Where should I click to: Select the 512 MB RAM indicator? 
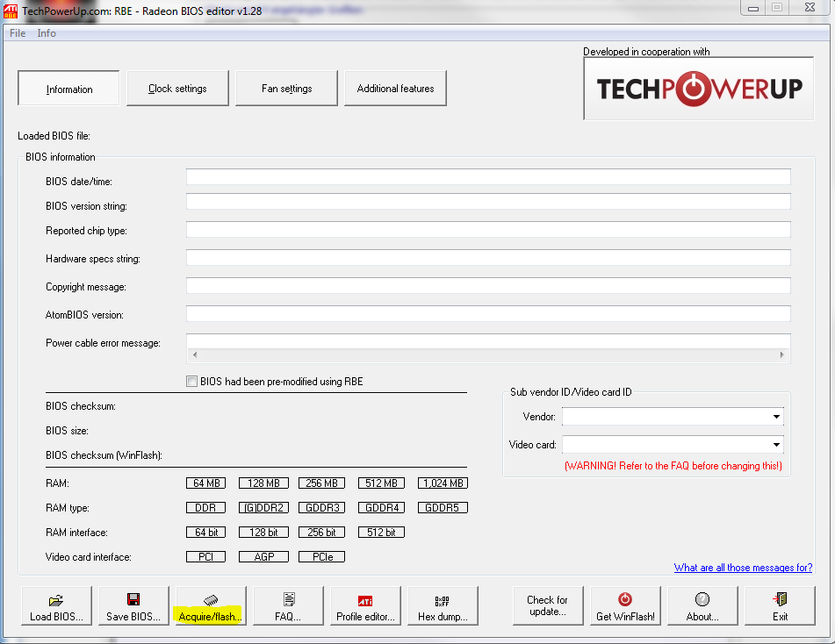pos(381,483)
